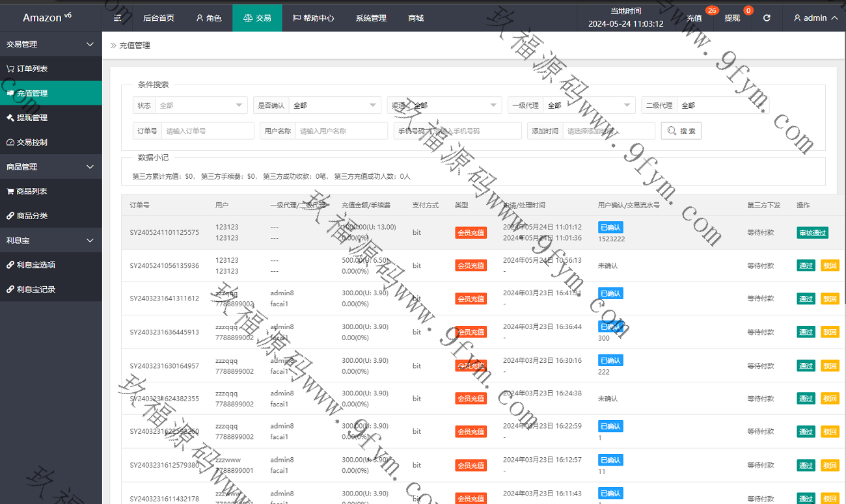Click 审核通过 button in first order row
This screenshot has width=846, height=504.
point(812,233)
